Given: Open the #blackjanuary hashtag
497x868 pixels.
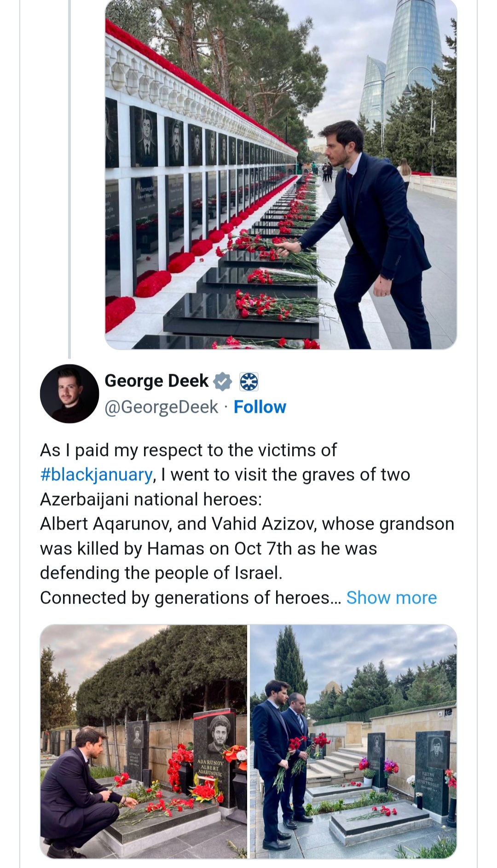Looking at the screenshot, I should click(x=96, y=474).
